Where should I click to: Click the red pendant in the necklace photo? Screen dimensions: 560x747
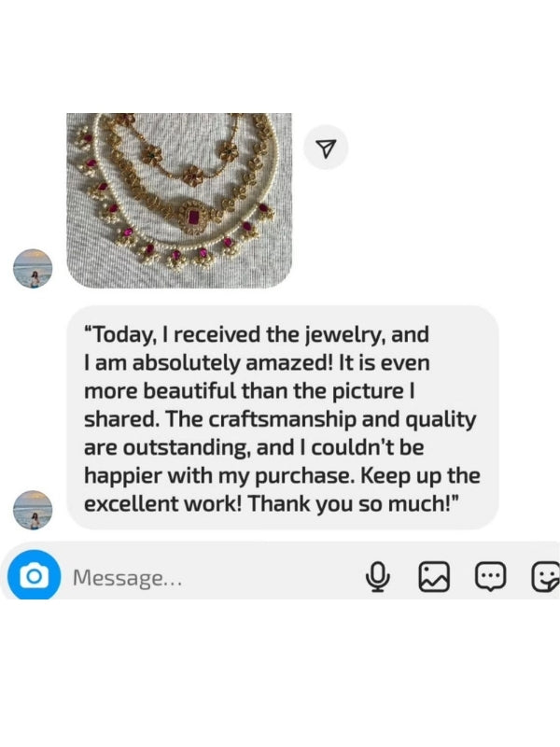tap(194, 217)
